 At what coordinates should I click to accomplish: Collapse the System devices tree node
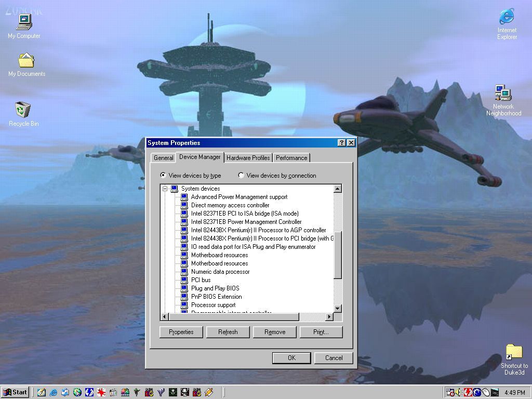pyautogui.click(x=165, y=189)
